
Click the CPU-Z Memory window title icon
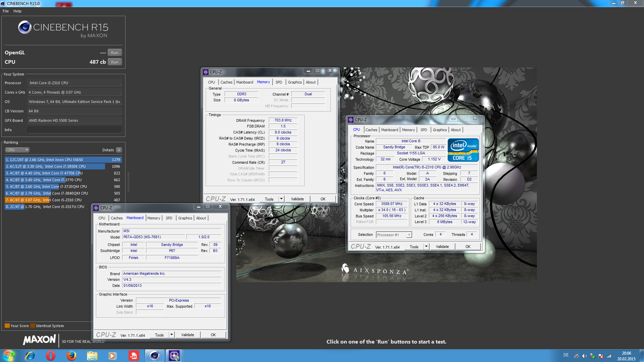(206, 72)
